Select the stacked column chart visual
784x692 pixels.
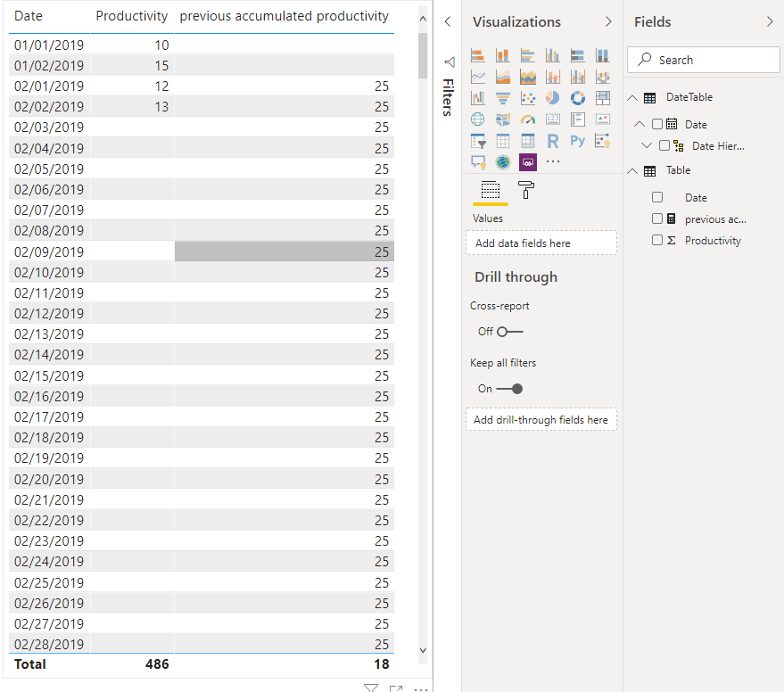(x=503, y=55)
